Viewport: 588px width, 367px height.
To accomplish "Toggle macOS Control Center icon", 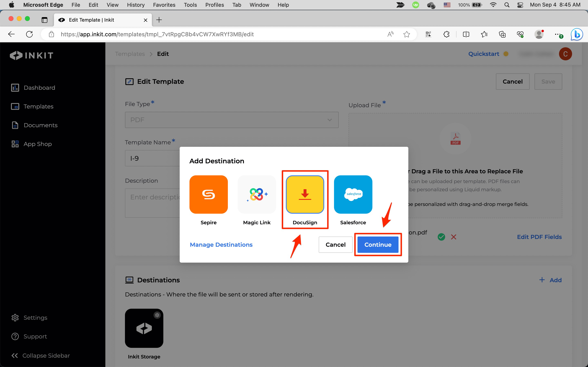I will pos(520,5).
